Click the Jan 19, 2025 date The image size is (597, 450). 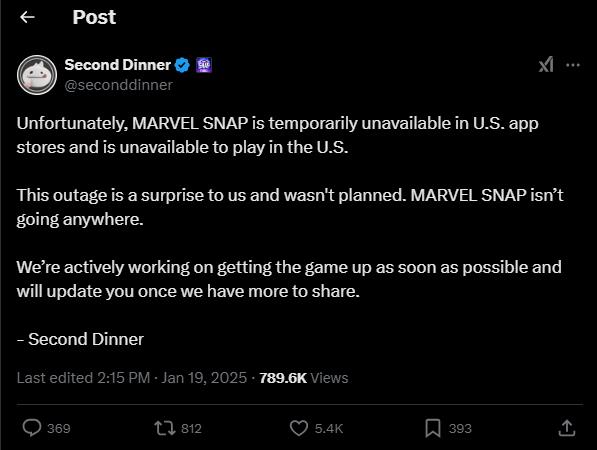click(x=204, y=378)
